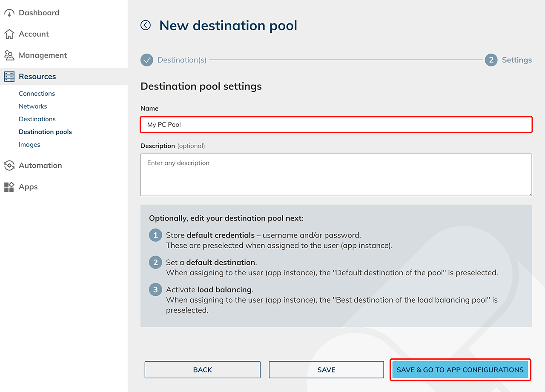The image size is (545, 392).
Task: Select Destination pools in sidebar
Action: pyautogui.click(x=45, y=132)
